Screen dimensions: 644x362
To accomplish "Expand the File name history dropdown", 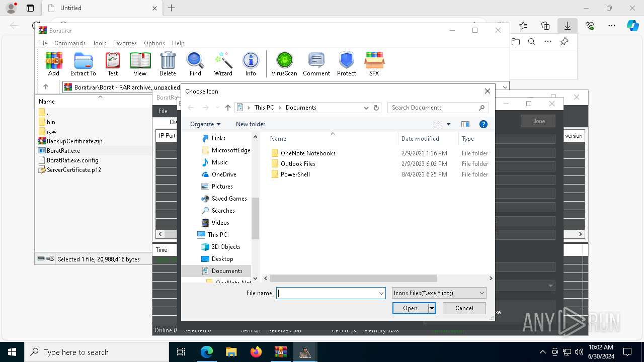I will pos(381,293).
